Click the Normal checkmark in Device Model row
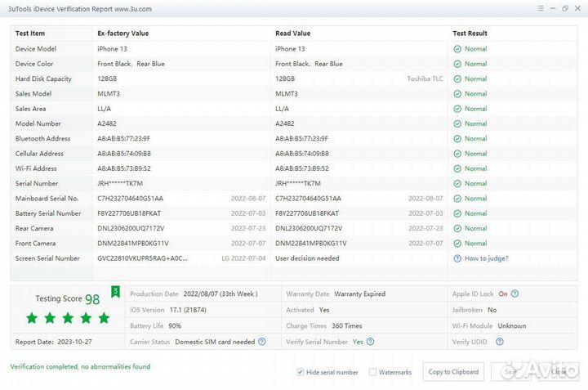 point(457,49)
